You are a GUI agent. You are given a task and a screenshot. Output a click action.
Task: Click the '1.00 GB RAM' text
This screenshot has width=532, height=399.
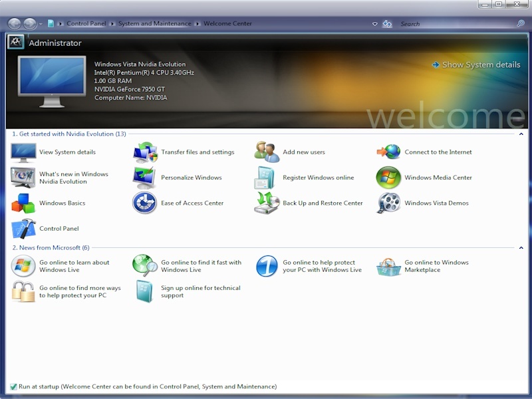tap(112, 80)
